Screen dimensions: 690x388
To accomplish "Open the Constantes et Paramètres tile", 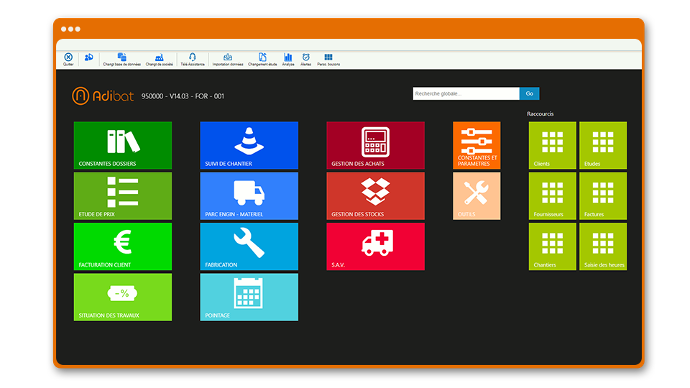I will tap(477, 146).
